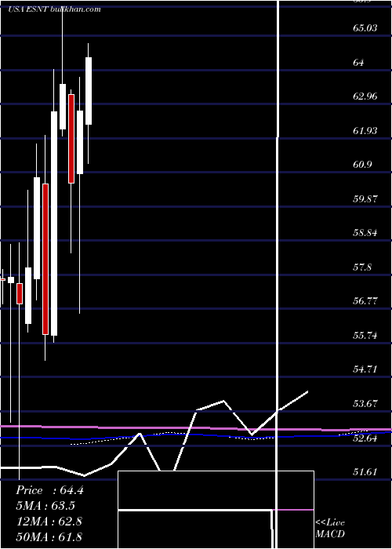
Task: Click the 57.8 price axis label
Action: coord(362,267)
